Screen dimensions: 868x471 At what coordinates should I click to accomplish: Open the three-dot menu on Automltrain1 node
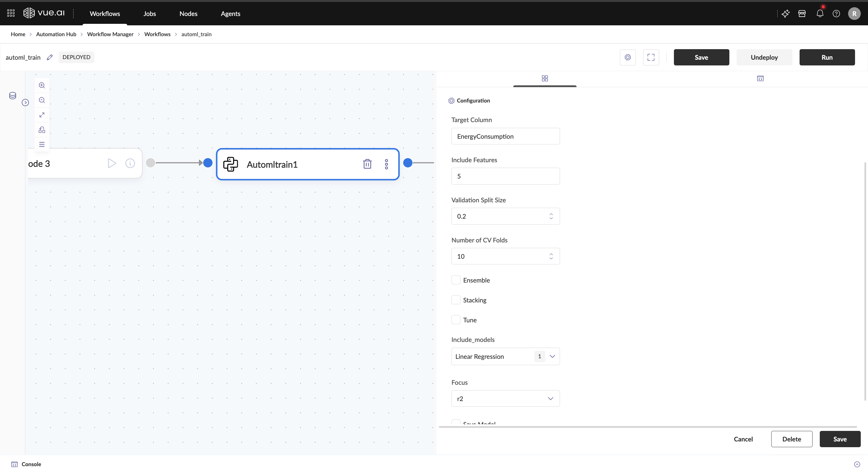[x=386, y=164]
